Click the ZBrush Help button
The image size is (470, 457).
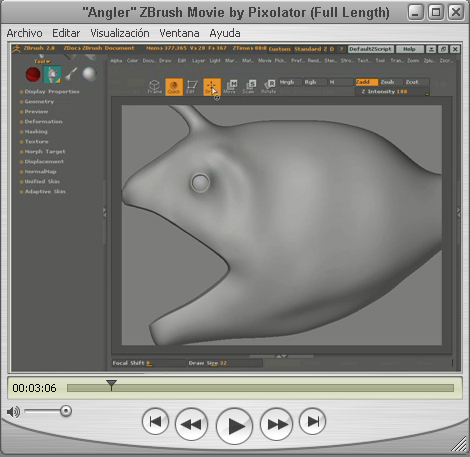409,49
